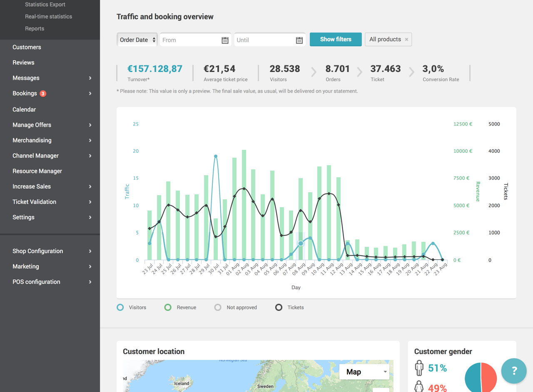533x392 pixels.
Task: Open the Order Date dropdown
Action: click(137, 40)
